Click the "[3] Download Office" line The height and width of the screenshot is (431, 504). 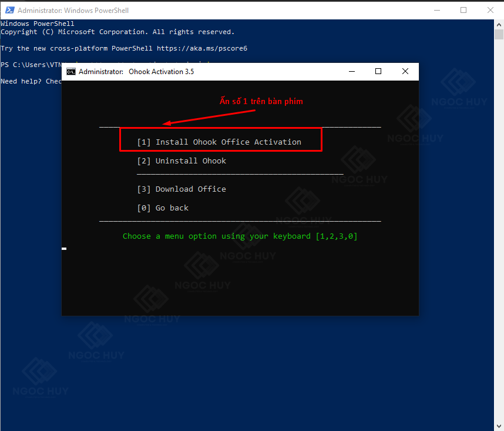[182, 189]
